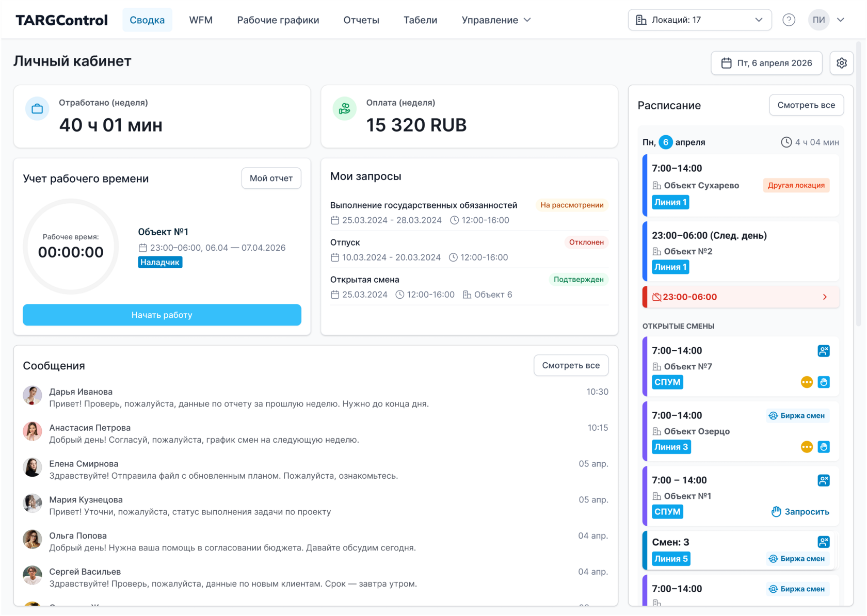The height and width of the screenshot is (616, 867).
Task: Click the blue hand icon on Объект Озерцо shift
Action: pyautogui.click(x=824, y=447)
